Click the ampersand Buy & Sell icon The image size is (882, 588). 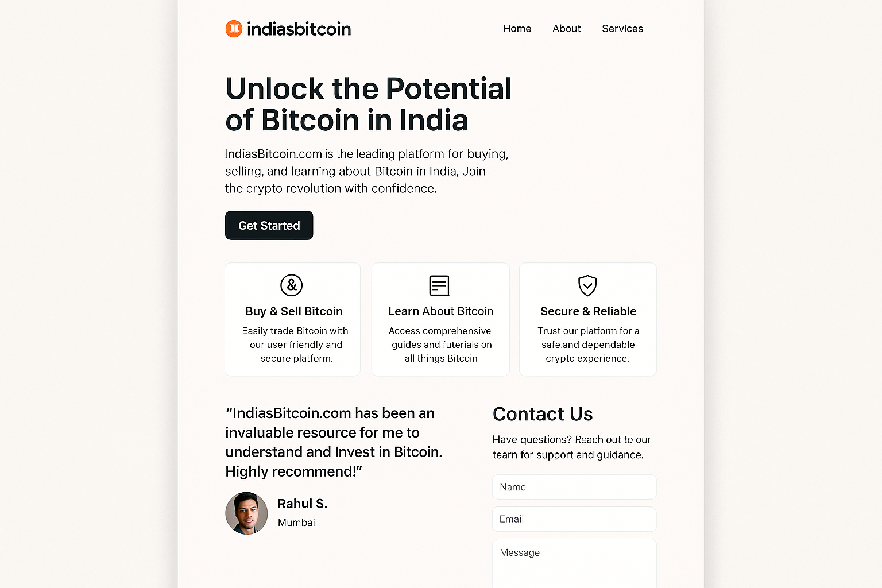click(291, 285)
